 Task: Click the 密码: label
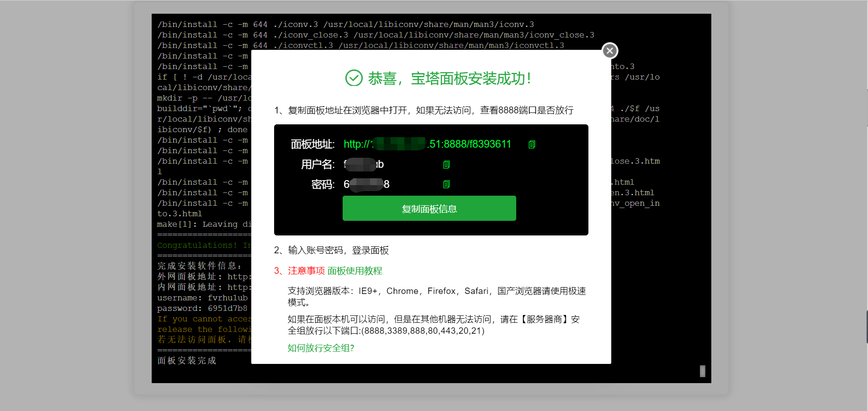pyautogui.click(x=323, y=184)
